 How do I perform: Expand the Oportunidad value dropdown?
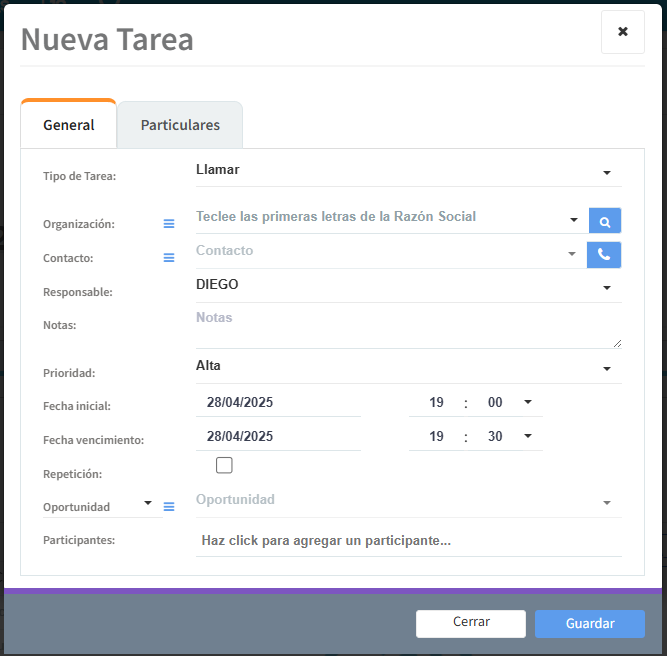(607, 503)
